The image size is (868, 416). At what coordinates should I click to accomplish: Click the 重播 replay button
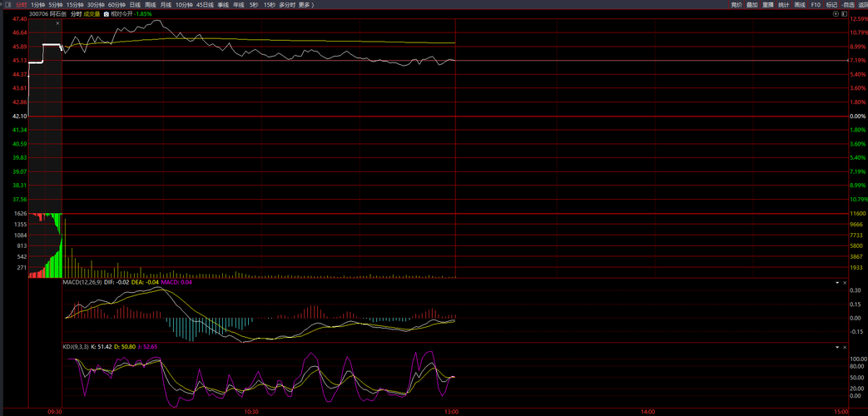point(768,4)
